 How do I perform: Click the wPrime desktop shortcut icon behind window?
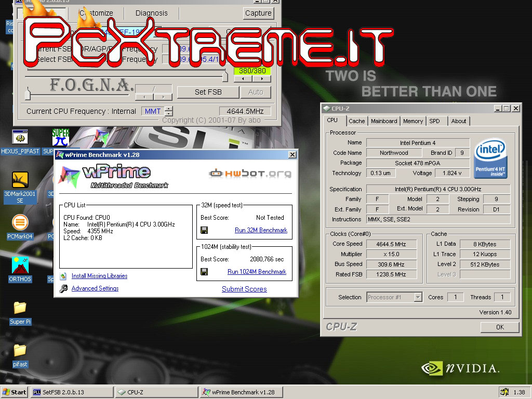click(101, 137)
